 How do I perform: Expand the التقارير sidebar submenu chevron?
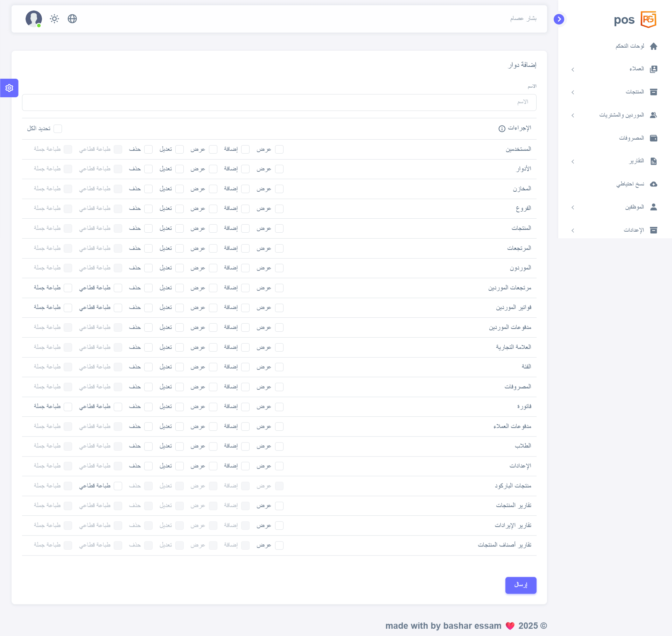click(573, 162)
